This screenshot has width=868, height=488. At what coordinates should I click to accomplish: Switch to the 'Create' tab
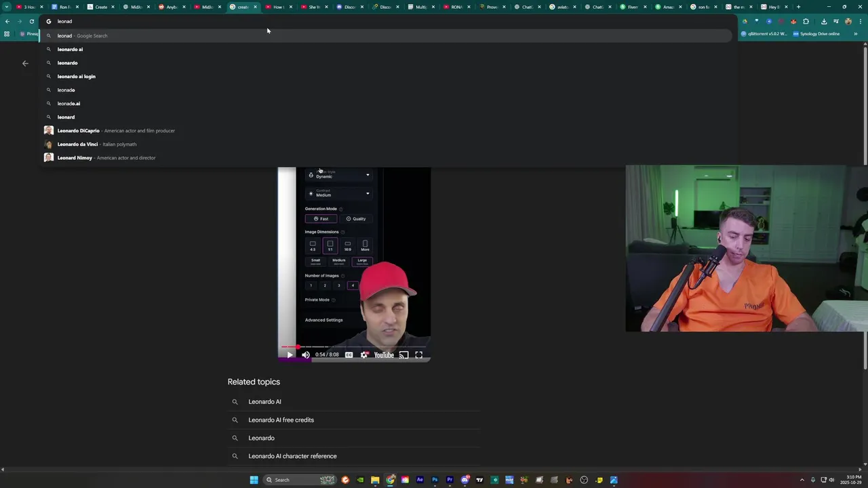pos(100,7)
